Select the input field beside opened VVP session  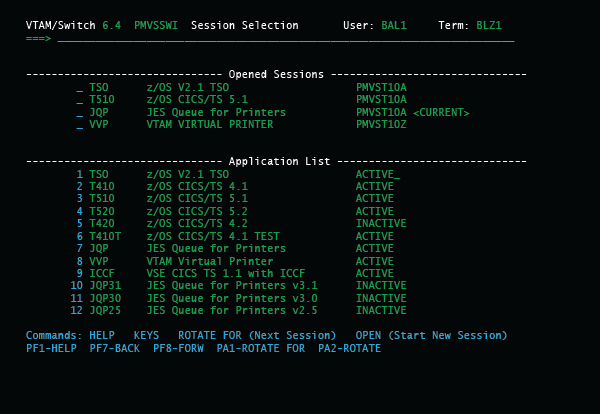point(80,125)
